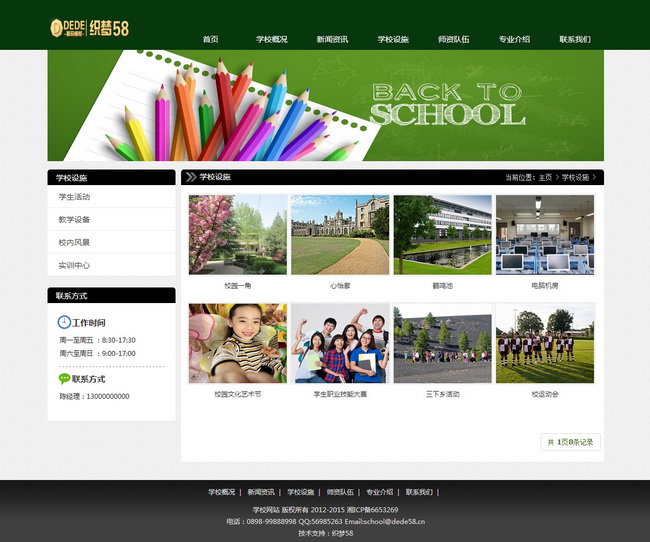Select 学生活动 in the sidebar
650x542 pixels.
(x=75, y=197)
